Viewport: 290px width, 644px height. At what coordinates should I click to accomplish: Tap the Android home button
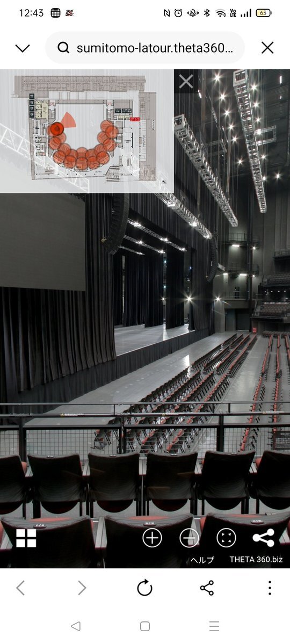click(144, 626)
